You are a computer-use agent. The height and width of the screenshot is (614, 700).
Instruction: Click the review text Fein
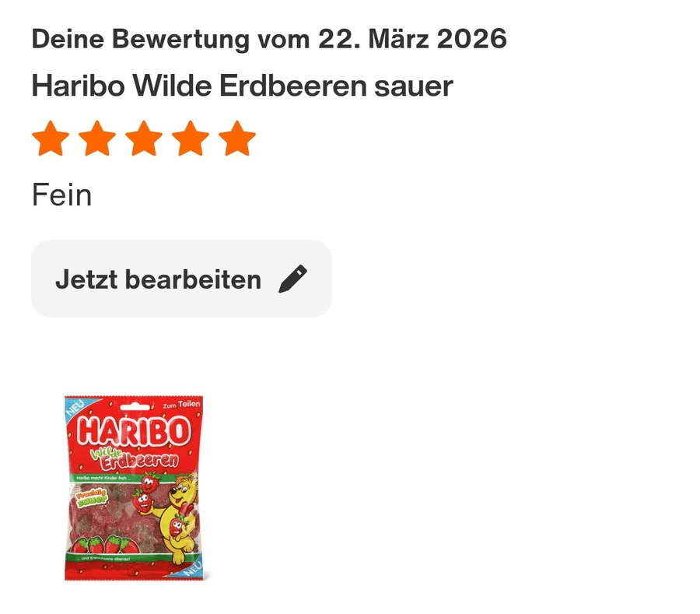pos(62,195)
